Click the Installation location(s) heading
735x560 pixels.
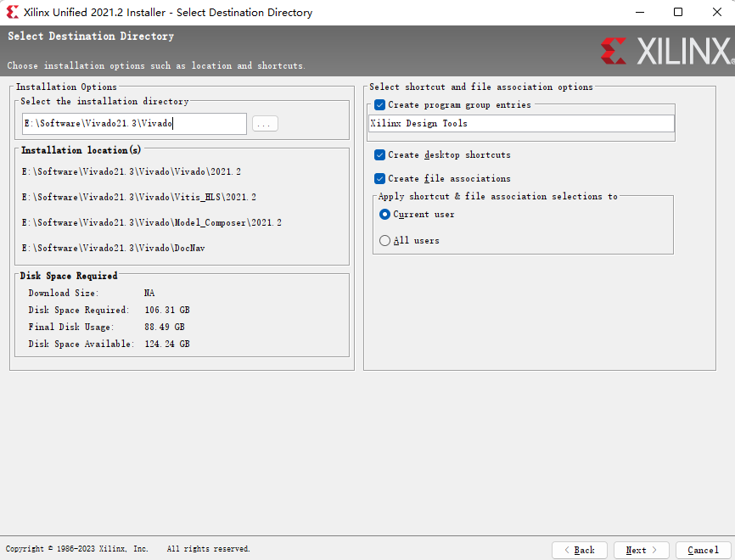point(81,150)
